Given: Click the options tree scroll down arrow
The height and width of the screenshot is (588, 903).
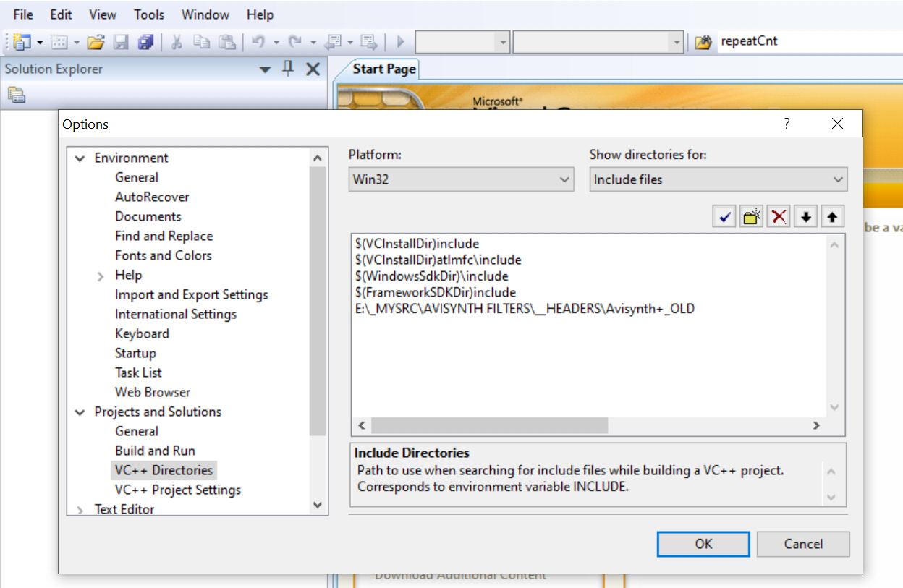Looking at the screenshot, I should (x=318, y=505).
